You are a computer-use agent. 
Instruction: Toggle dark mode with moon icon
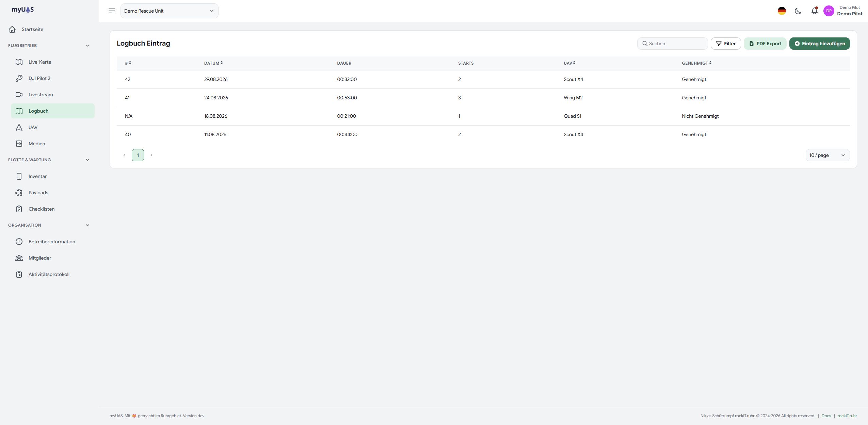(x=798, y=11)
